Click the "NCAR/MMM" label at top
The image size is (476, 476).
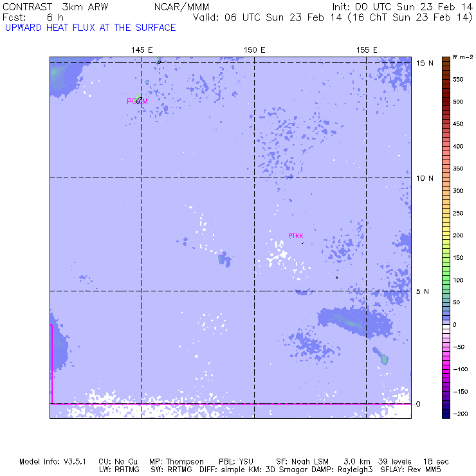[x=181, y=7]
